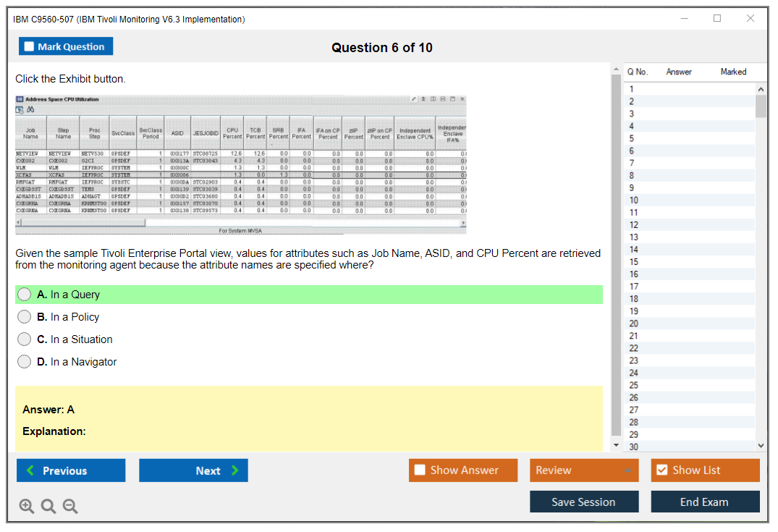Viewport: 778px width, 532px height.
Task: Click the zoom reset magnifier icon
Action: (x=48, y=507)
